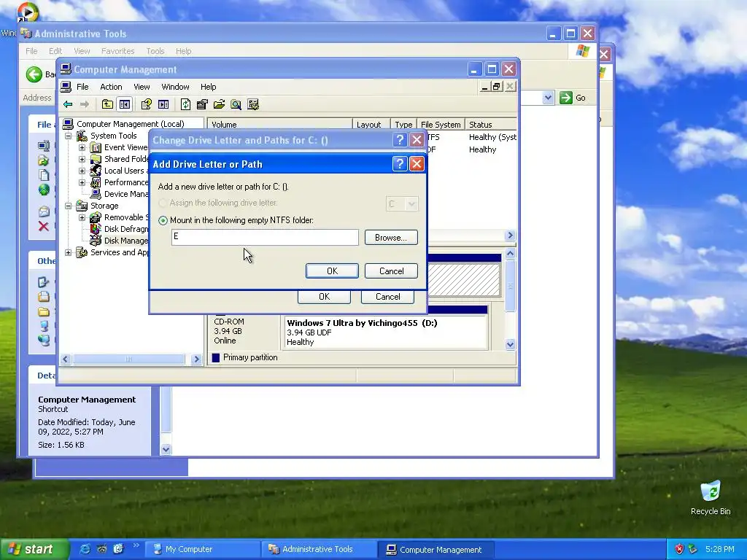Expand the Services and Applications tree node
The width and height of the screenshot is (747, 560).
(68, 252)
